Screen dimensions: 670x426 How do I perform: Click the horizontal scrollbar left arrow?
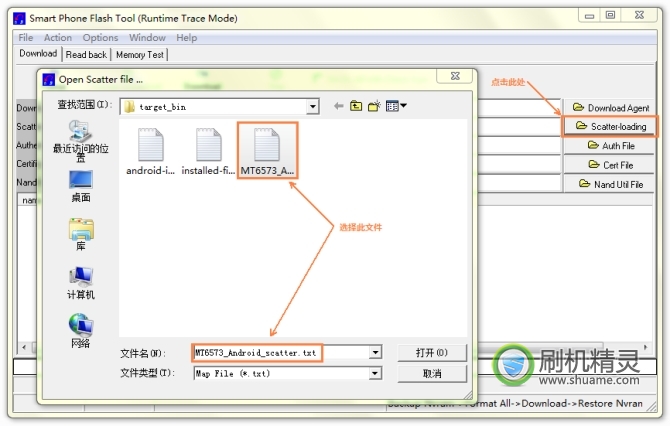tap(24, 347)
